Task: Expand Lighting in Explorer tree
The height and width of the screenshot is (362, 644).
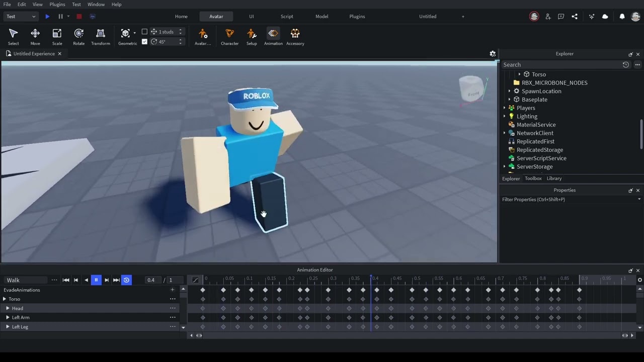Action: (x=505, y=116)
